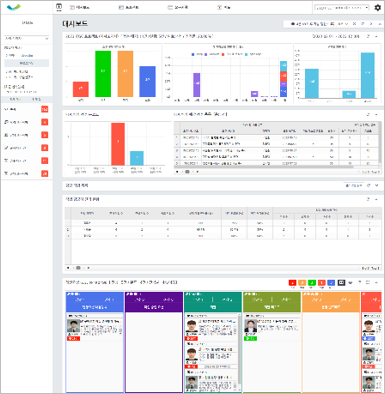The height and width of the screenshot is (394, 385).
Task: Open the chevron dropdown in kanban header
Action: 350,283
